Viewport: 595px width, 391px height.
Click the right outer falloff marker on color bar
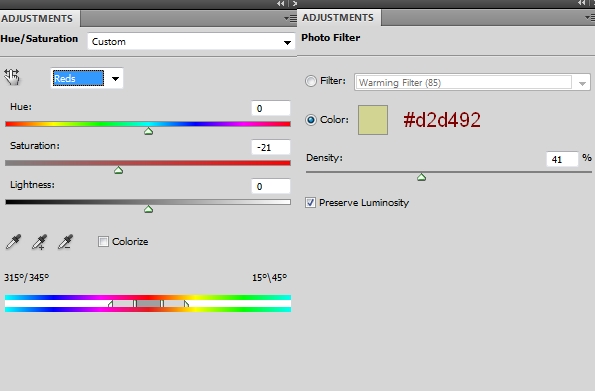(186, 304)
